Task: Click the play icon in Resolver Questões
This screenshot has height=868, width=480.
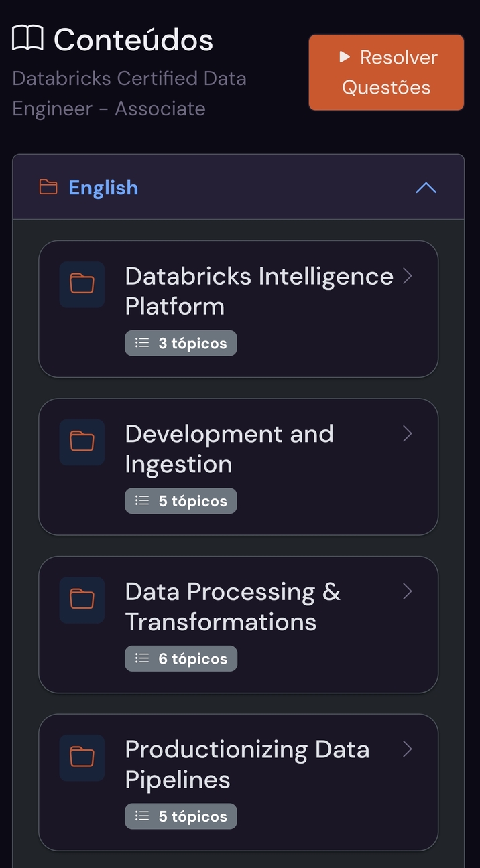Action: tap(345, 57)
